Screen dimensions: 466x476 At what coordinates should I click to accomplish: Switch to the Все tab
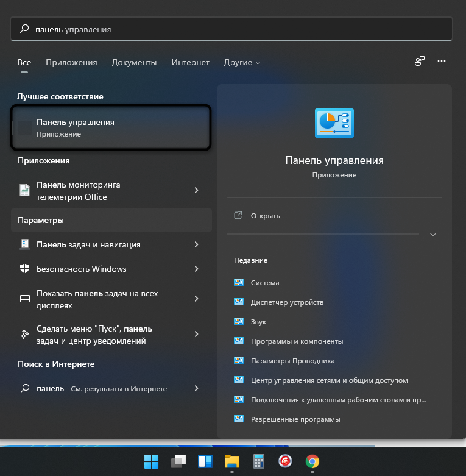point(24,62)
